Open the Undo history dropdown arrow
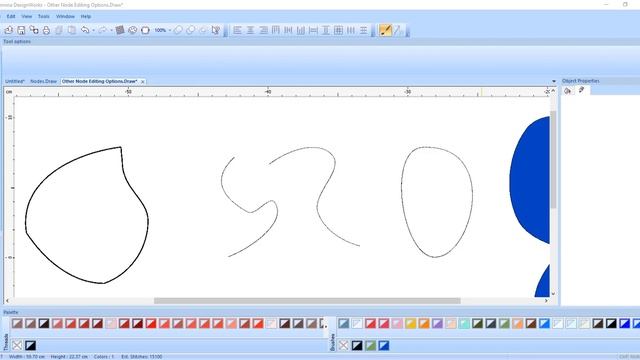Image resolution: width=640 pixels, height=360 pixels. [x=93, y=31]
